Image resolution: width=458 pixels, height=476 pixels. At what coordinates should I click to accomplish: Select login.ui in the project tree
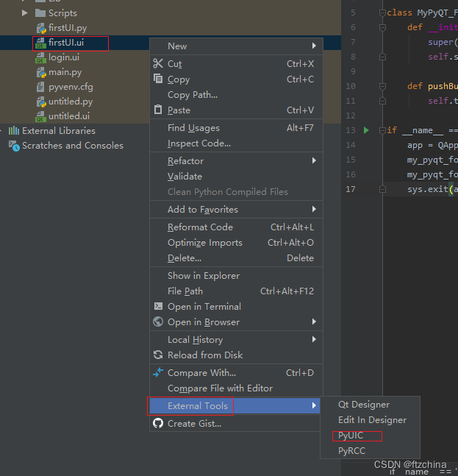[64, 57]
